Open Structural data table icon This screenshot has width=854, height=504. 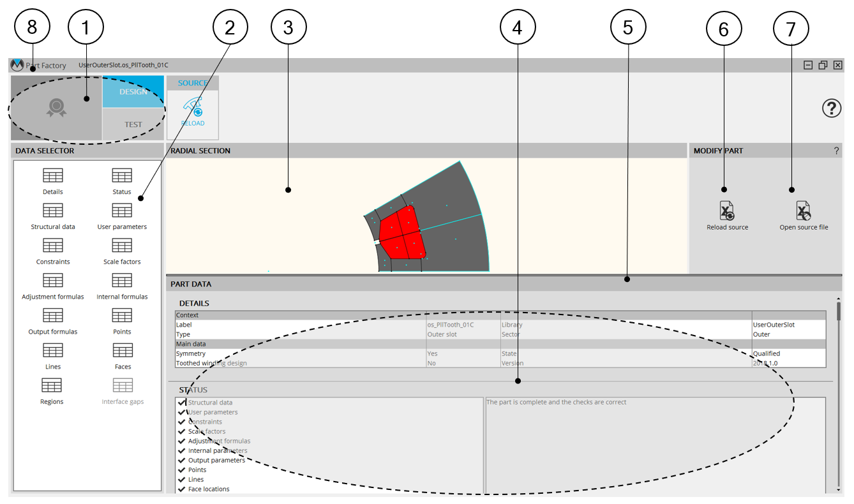52,211
